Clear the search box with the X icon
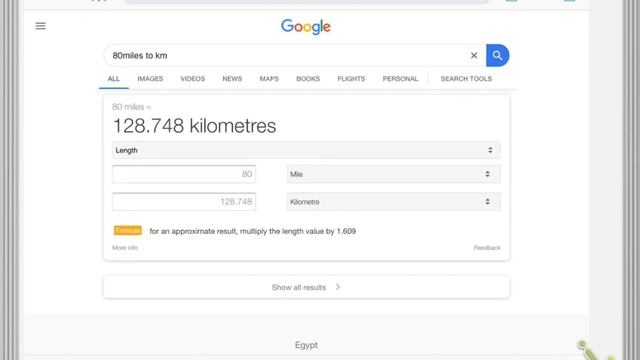 coord(474,55)
